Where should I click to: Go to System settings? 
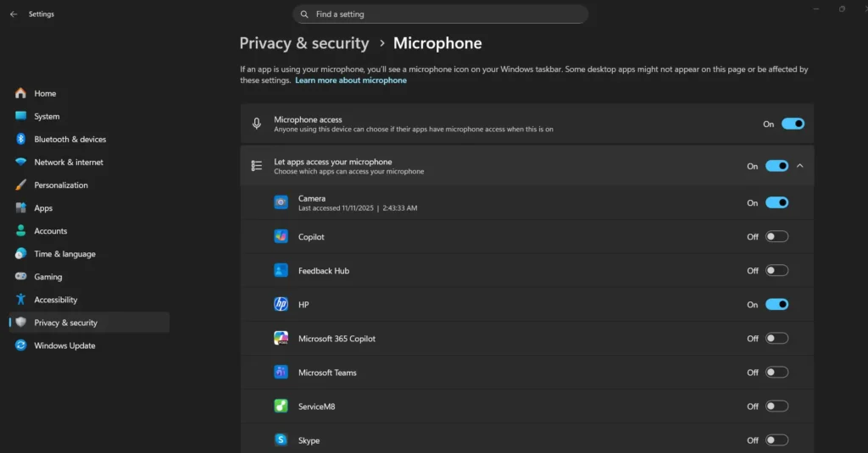point(90,116)
